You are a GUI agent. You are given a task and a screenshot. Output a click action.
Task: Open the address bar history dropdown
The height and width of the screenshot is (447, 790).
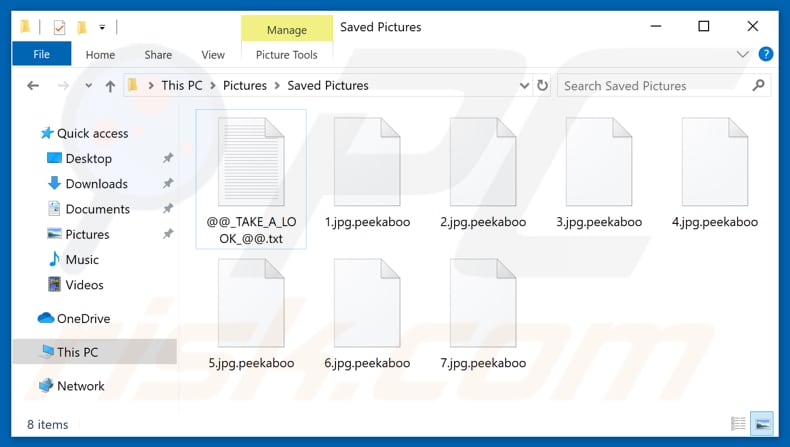pyautogui.click(x=522, y=86)
